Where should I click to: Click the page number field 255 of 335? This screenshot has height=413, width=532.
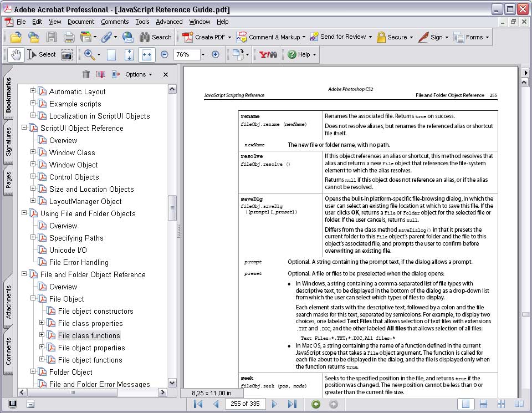coord(245,404)
